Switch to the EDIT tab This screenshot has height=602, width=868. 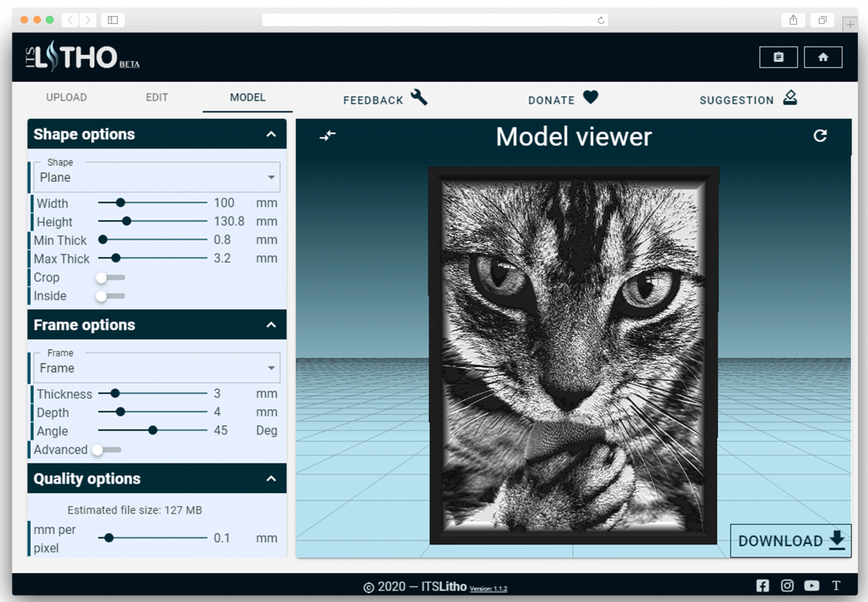coord(157,97)
